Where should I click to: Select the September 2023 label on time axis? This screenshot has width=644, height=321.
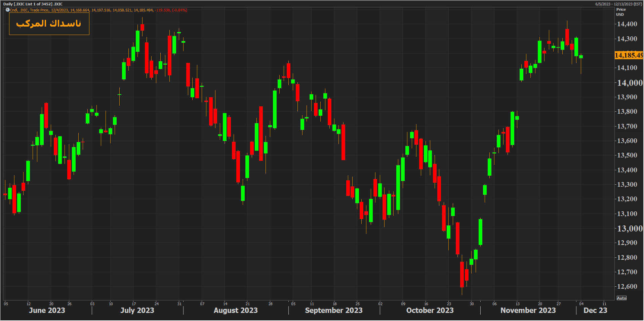point(334,310)
